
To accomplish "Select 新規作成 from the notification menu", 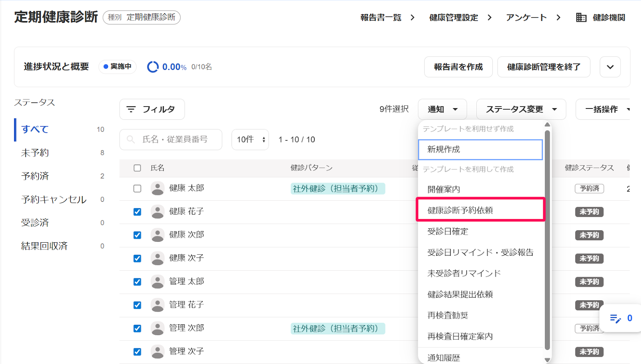I will (x=480, y=150).
